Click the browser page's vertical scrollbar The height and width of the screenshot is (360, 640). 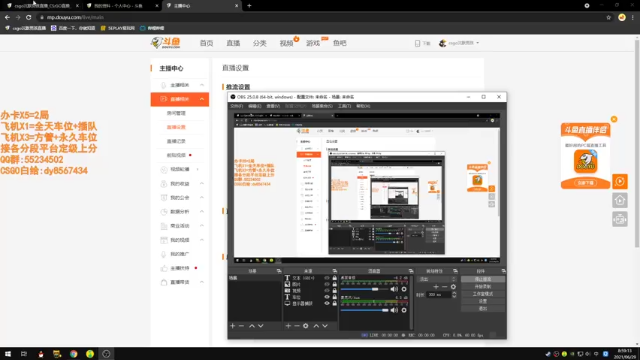pos(637,143)
